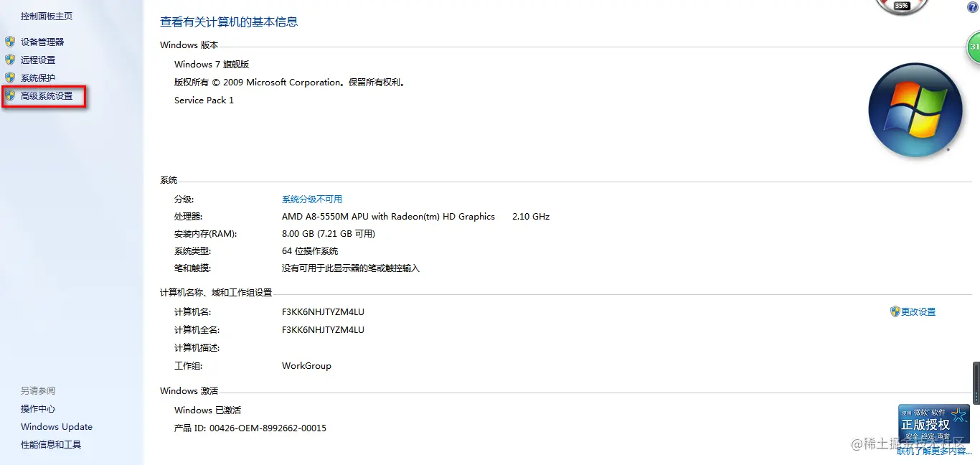Click shield icon next to 更改设置
The height and width of the screenshot is (465, 980).
click(x=895, y=311)
